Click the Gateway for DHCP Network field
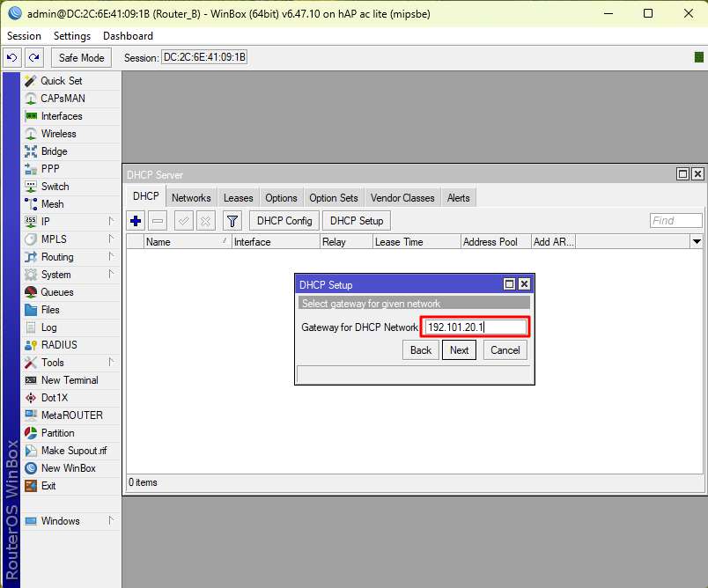708x588 pixels. click(x=475, y=327)
